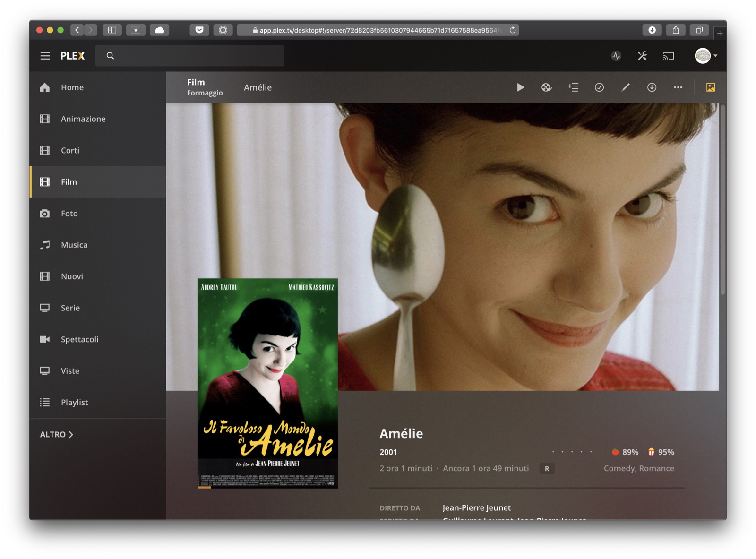This screenshot has height=559, width=756.
Task: Open Plex settings wrench icon
Action: point(642,56)
